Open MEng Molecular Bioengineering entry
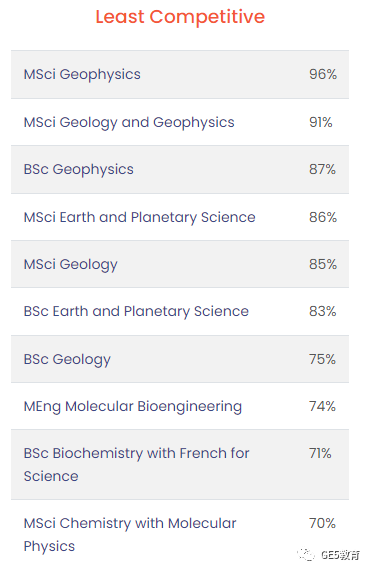Viewport: 371px width, 572px height. 133,407
